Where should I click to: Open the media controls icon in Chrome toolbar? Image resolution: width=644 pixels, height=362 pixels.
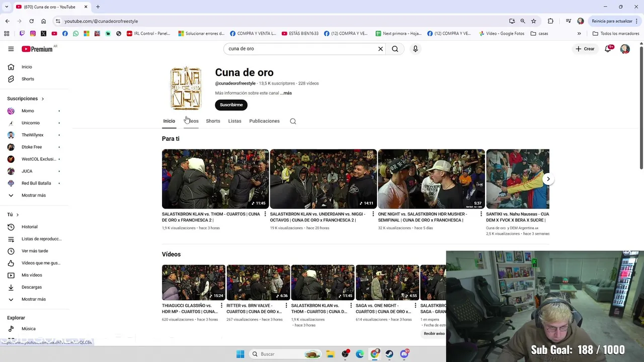[568, 21]
